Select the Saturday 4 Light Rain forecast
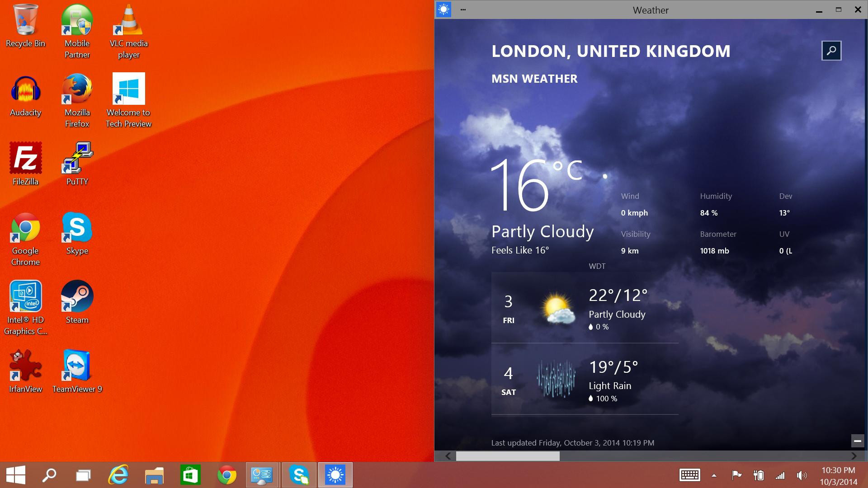Screen dimensions: 868x488 pyautogui.click(x=585, y=380)
